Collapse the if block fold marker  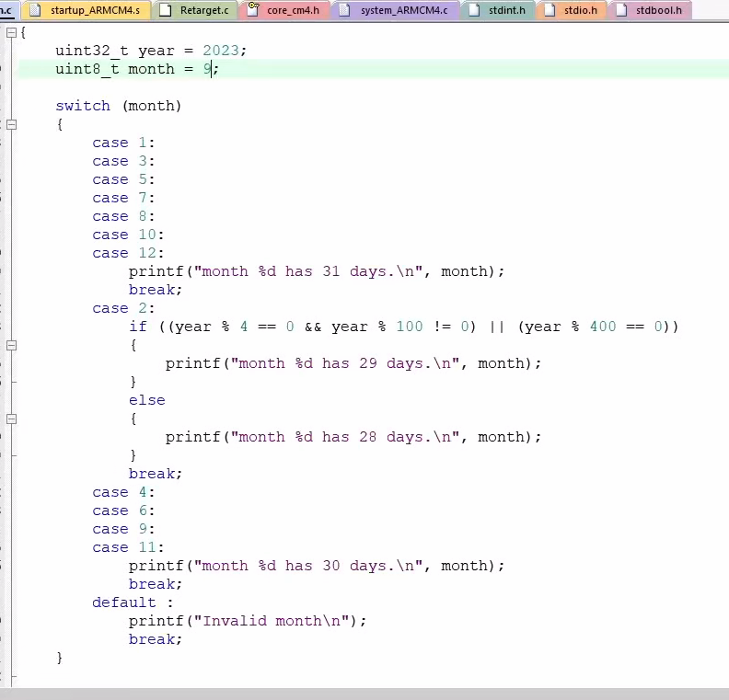(x=12, y=345)
